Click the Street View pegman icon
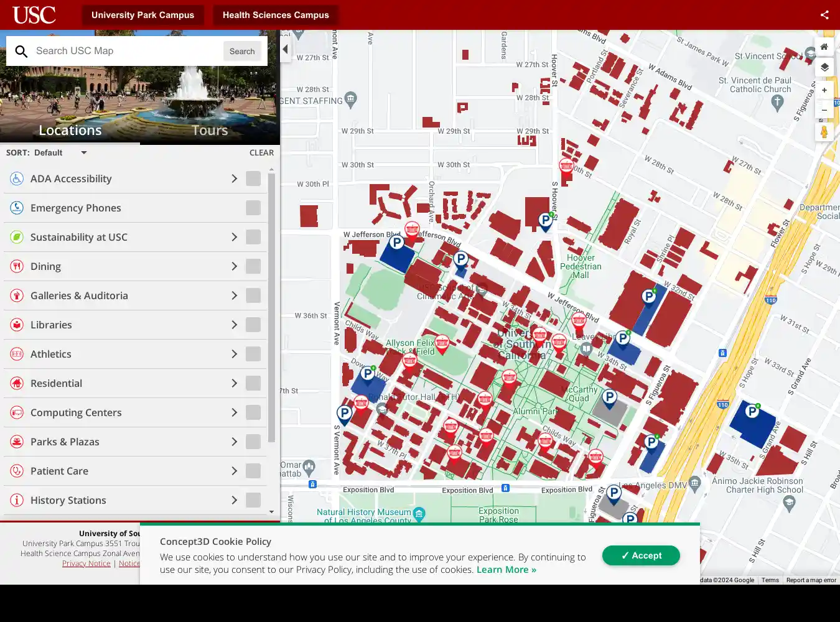 824,132
